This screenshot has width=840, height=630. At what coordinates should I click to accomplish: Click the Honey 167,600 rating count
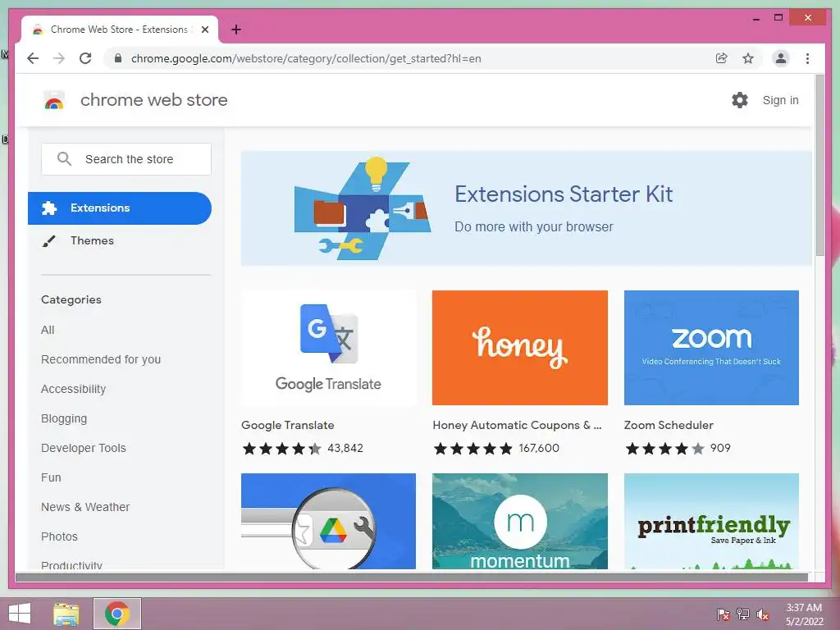click(x=539, y=448)
